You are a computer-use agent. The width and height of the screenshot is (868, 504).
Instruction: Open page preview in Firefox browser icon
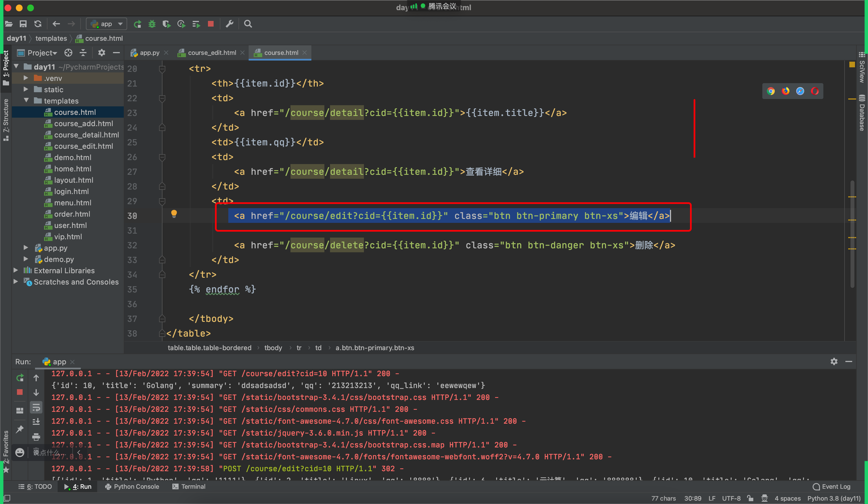point(785,91)
